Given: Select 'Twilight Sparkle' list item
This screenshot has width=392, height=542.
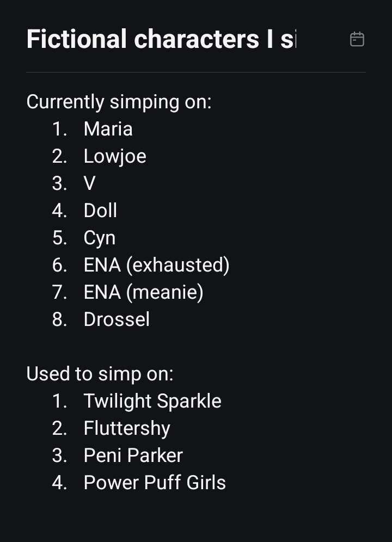Looking at the screenshot, I should [x=152, y=401].
